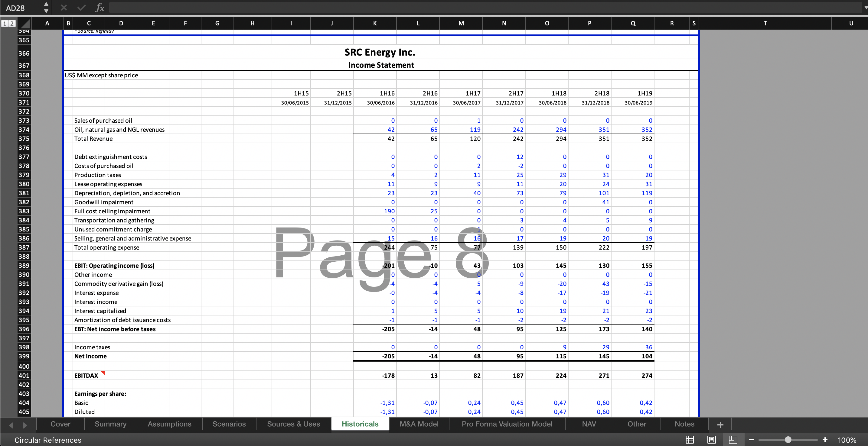868x446 pixels.
Task: Switch to Sources & Uses tab
Action: coord(293,424)
